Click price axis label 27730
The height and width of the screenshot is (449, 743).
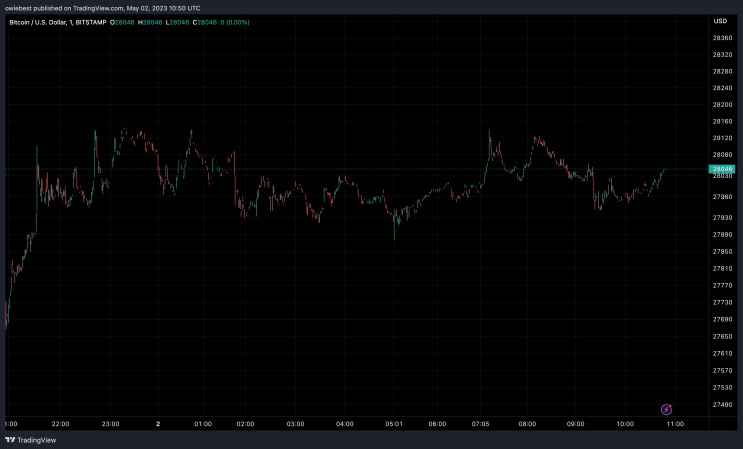pos(722,302)
